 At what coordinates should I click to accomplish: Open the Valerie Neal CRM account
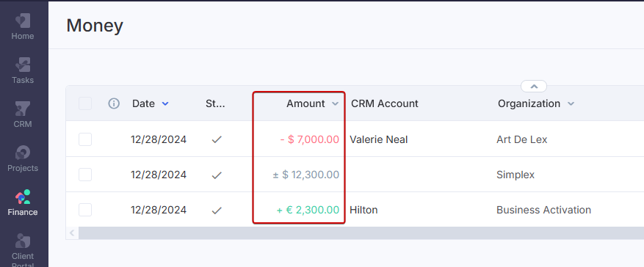point(379,139)
